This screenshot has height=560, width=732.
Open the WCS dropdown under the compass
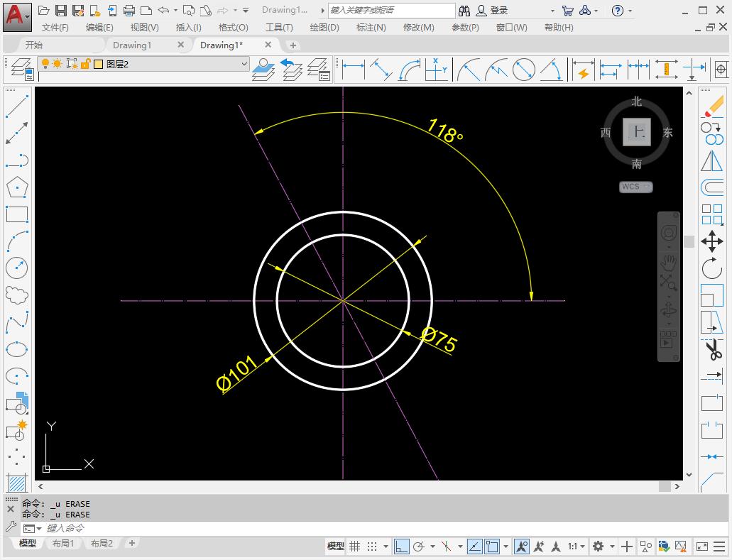click(635, 187)
